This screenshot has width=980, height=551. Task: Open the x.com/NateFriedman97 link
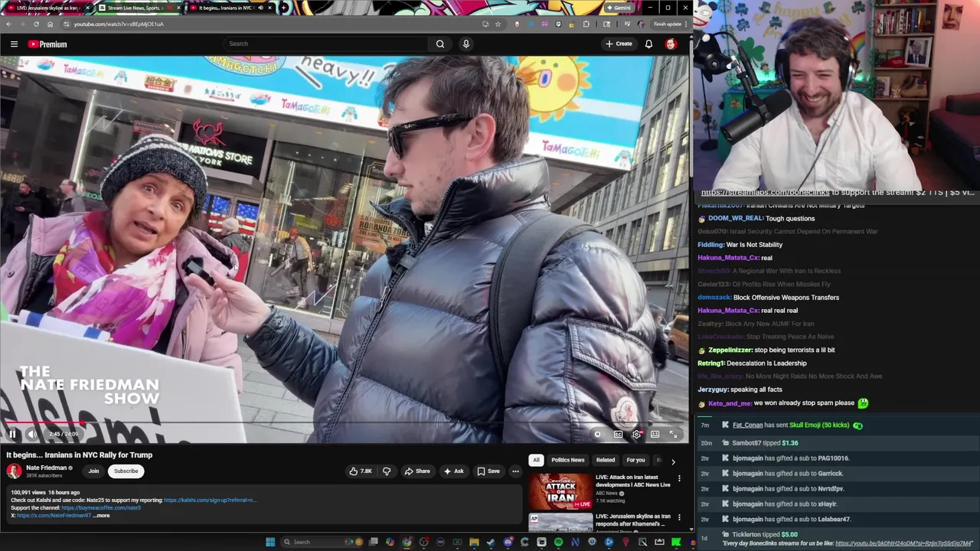54,516
